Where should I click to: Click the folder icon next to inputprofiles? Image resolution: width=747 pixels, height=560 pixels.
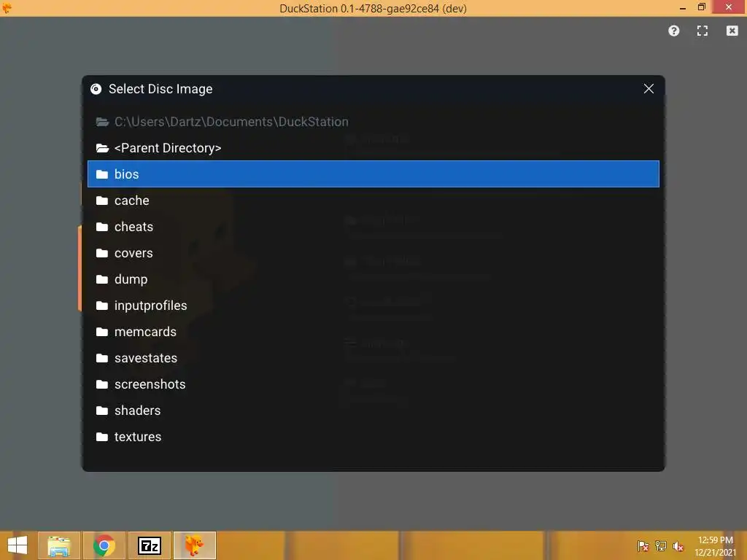(102, 306)
